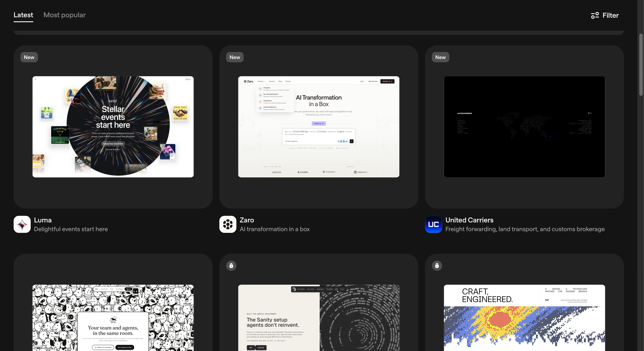This screenshot has height=351, width=644.
Task: Switch to the Latest tab
Action: [23, 15]
